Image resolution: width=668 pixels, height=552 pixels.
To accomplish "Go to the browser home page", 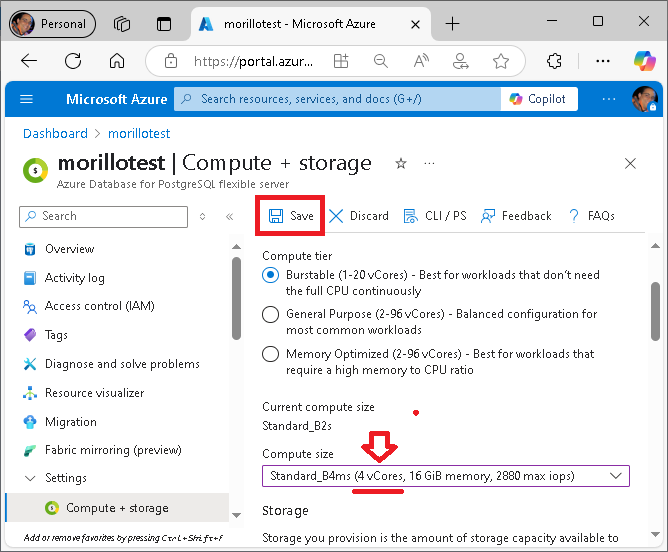I will pyautogui.click(x=117, y=61).
